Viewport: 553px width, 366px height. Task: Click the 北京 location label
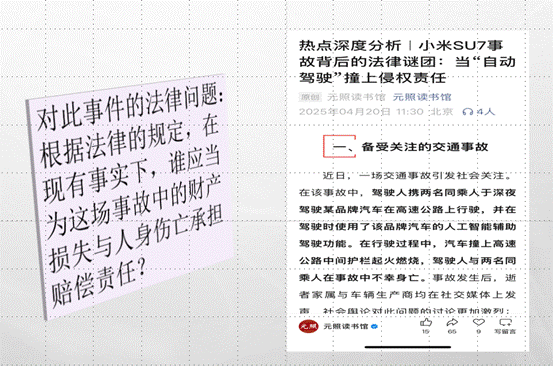coord(441,112)
